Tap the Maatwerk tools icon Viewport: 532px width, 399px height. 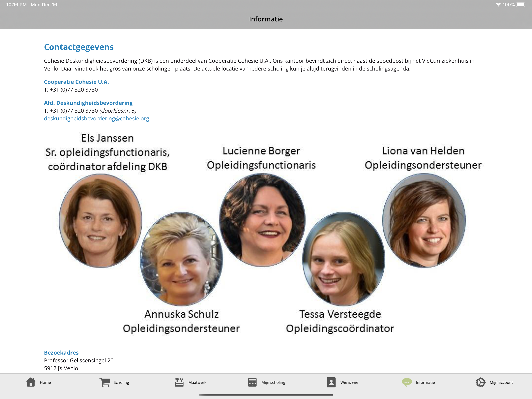point(179,382)
